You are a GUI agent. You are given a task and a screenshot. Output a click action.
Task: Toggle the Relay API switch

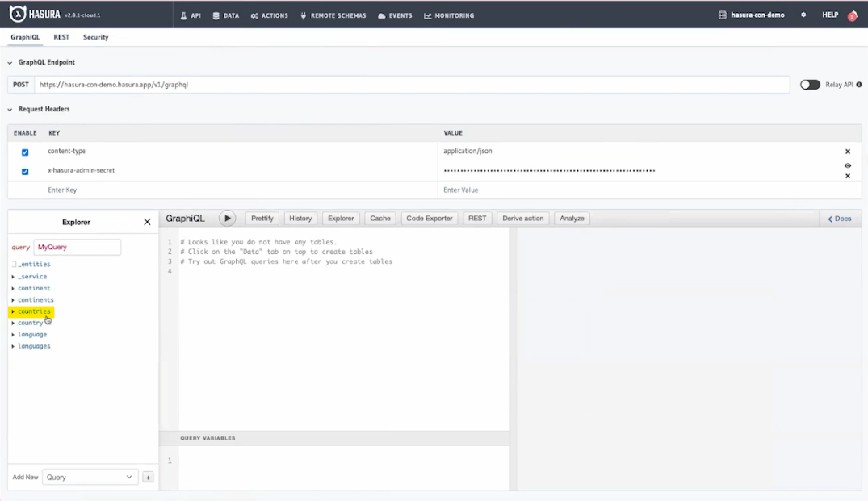[809, 85]
